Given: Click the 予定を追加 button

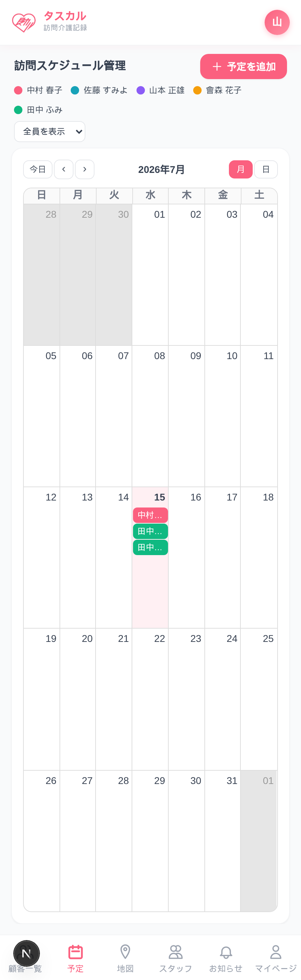Looking at the screenshot, I should pyautogui.click(x=244, y=66).
